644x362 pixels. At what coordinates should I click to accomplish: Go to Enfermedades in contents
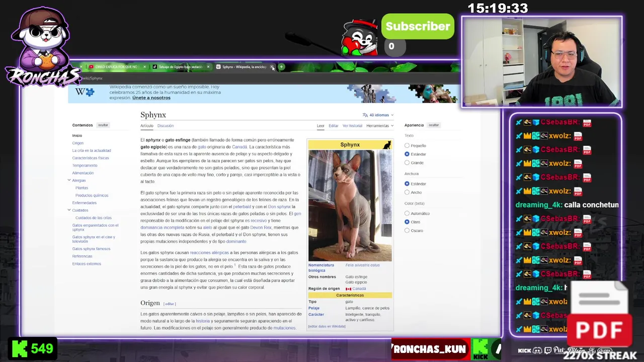[x=84, y=203]
